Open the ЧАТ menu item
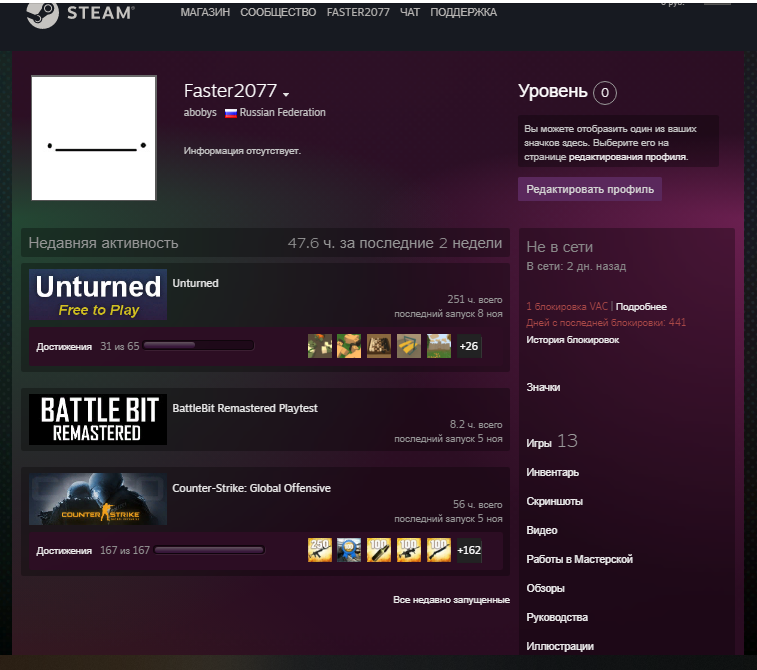 click(409, 13)
